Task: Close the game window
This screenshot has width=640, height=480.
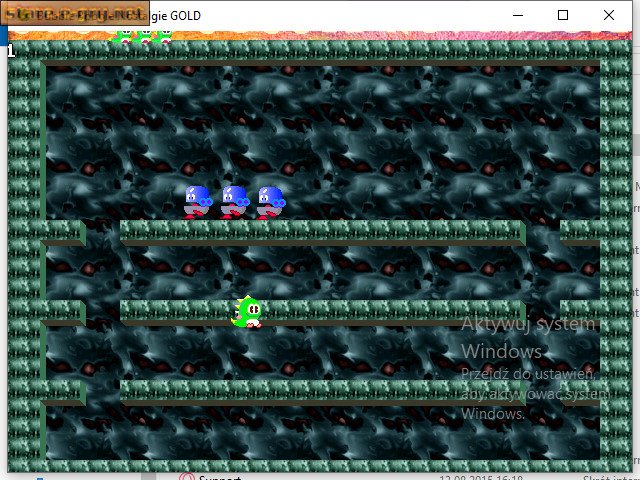Action: 609,16
